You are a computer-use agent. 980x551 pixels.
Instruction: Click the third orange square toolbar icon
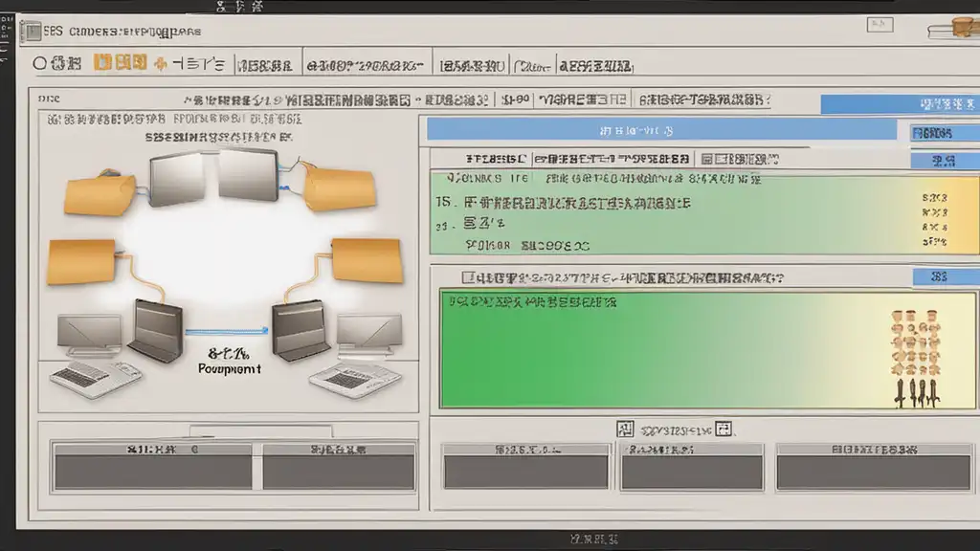point(140,62)
